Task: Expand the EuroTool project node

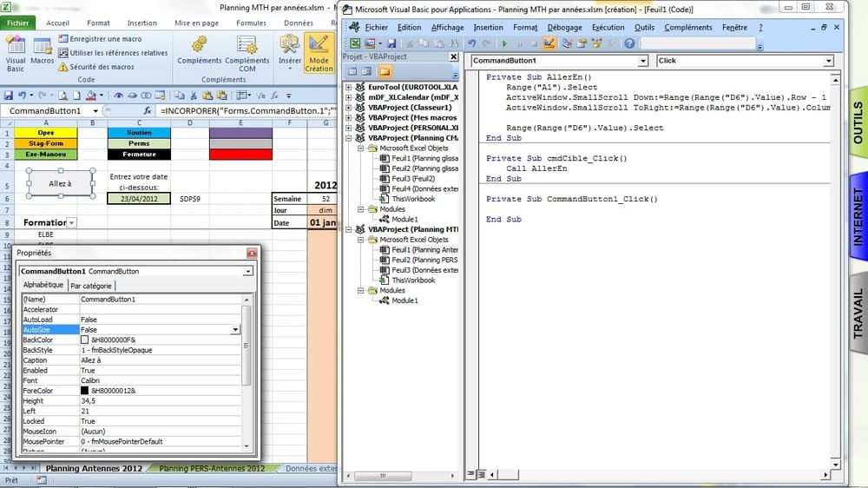Action: coord(349,88)
